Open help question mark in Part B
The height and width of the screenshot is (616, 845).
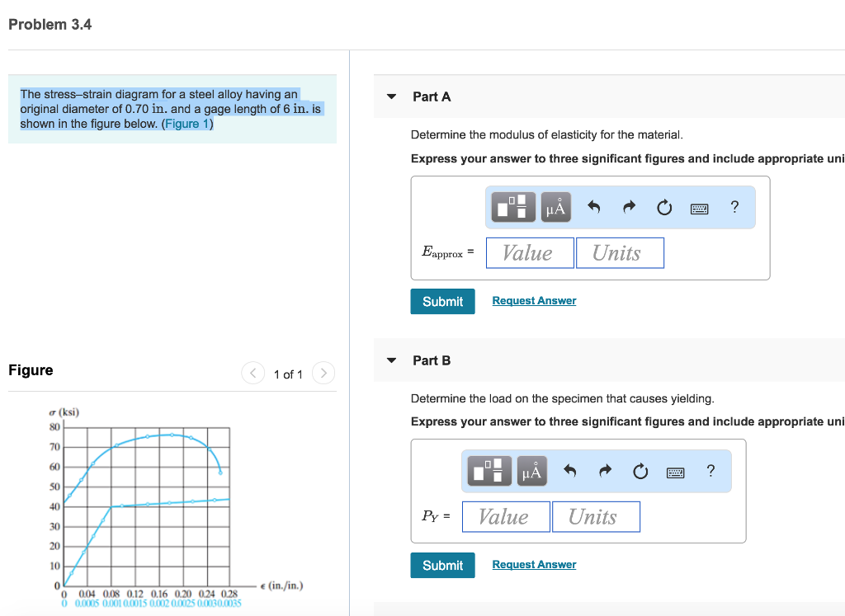pos(710,471)
